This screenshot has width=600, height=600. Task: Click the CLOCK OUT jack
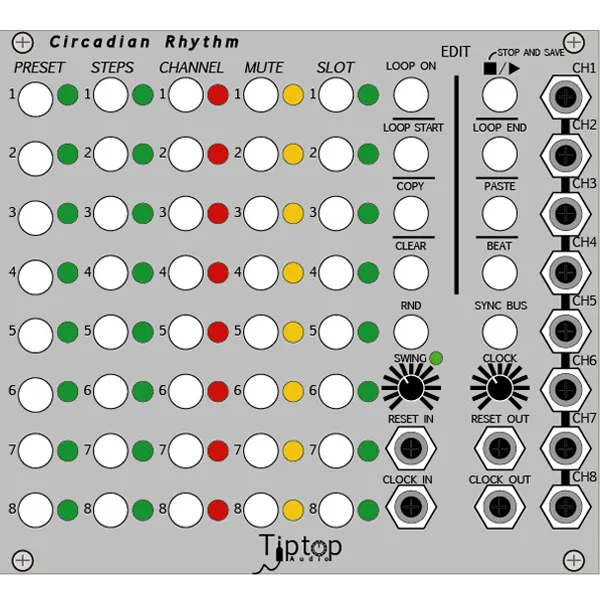[x=499, y=507]
